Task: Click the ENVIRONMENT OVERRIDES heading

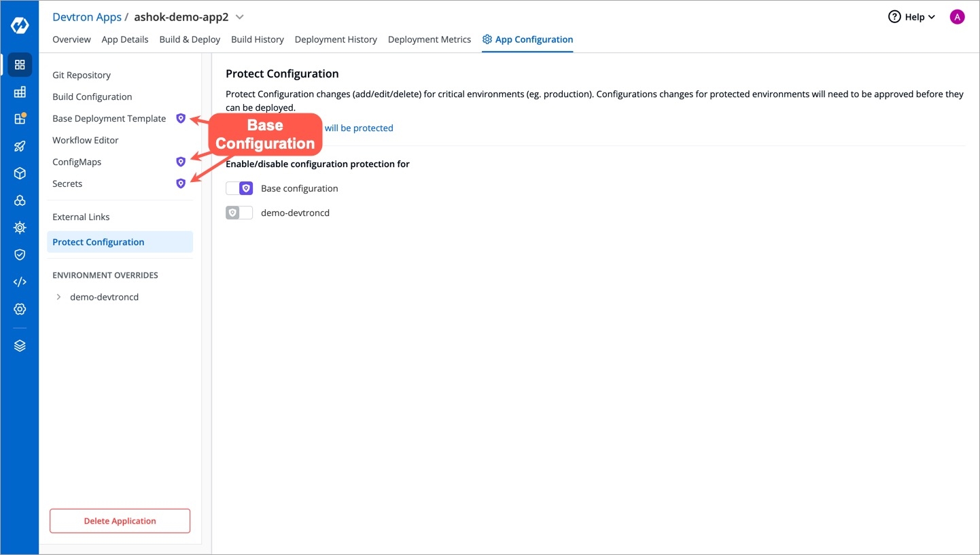Action: point(105,275)
